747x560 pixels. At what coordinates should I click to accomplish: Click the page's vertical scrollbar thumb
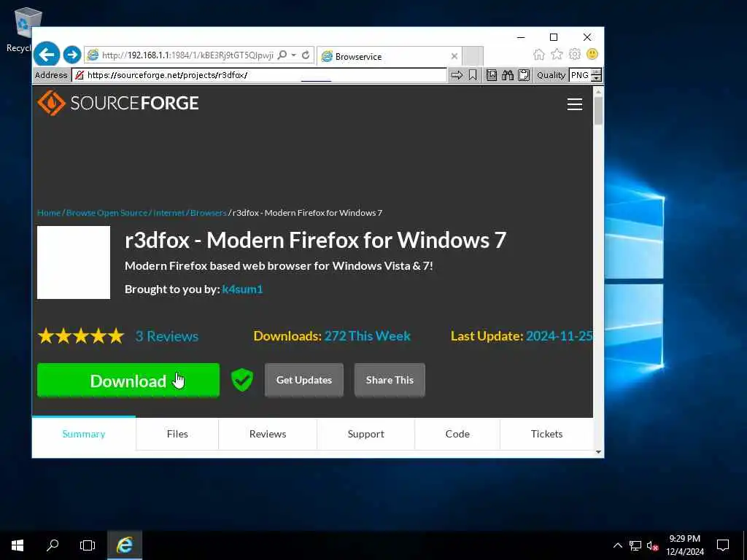pos(598,111)
